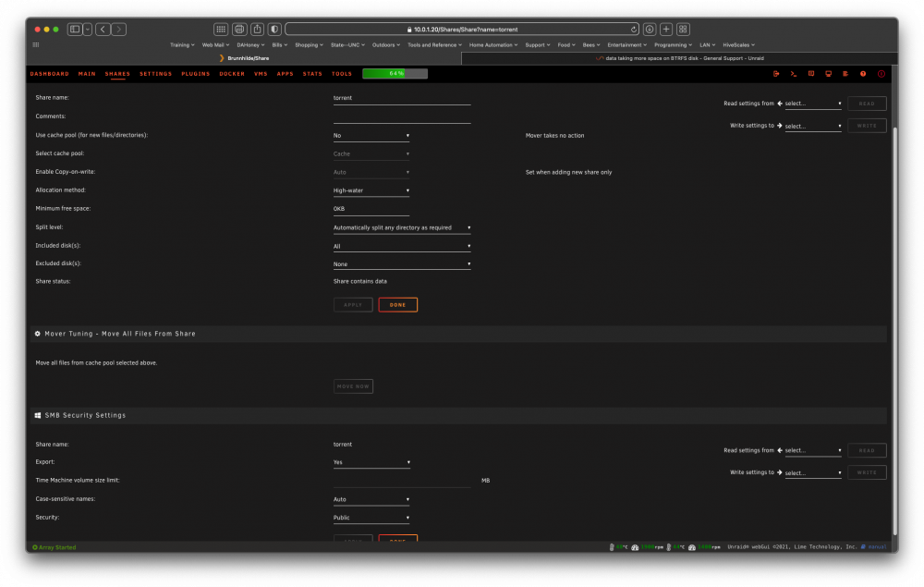This screenshot has height=587, width=924.
Task: Click the 64% array usage bar
Action: pyautogui.click(x=395, y=74)
